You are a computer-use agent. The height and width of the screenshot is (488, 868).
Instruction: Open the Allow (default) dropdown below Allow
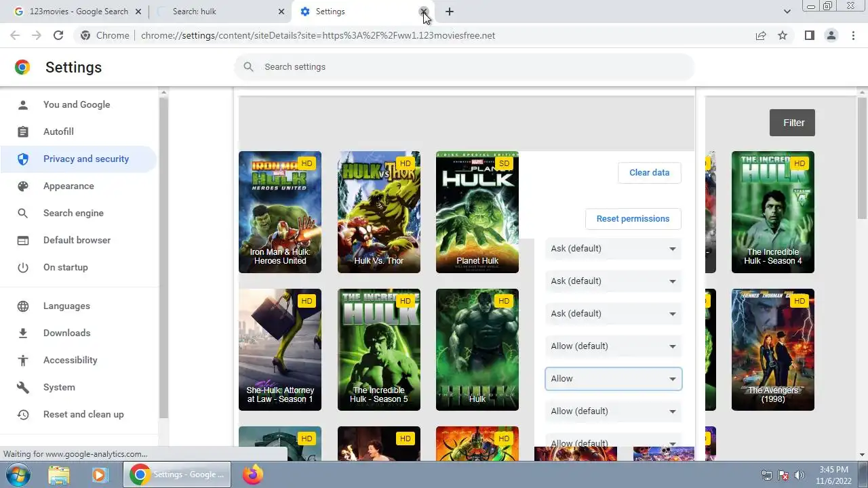613,411
